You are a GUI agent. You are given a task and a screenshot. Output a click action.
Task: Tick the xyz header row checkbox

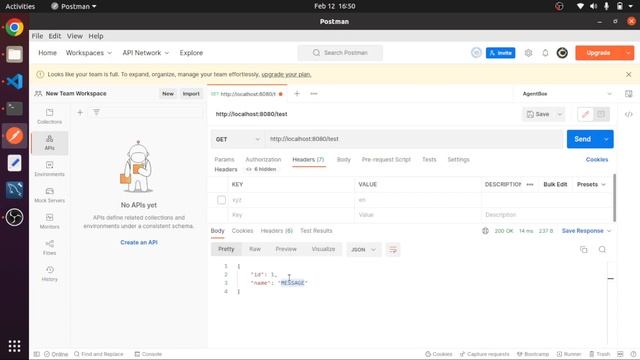[x=221, y=200]
